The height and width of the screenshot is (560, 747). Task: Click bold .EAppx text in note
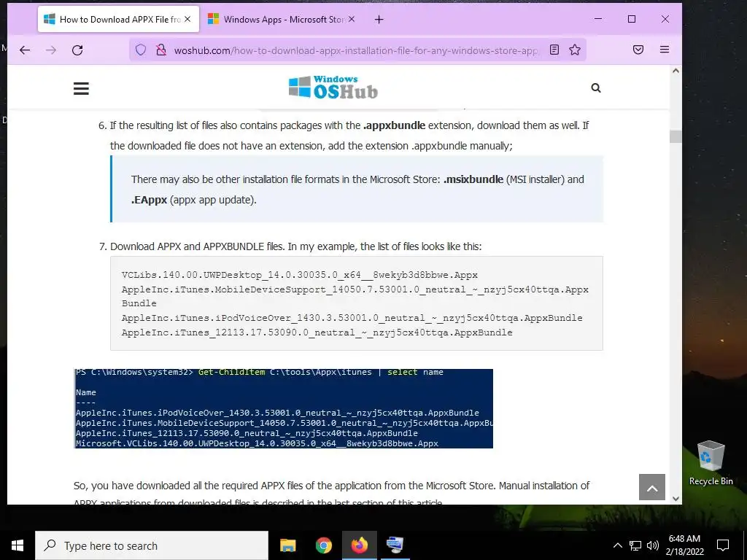tap(149, 200)
